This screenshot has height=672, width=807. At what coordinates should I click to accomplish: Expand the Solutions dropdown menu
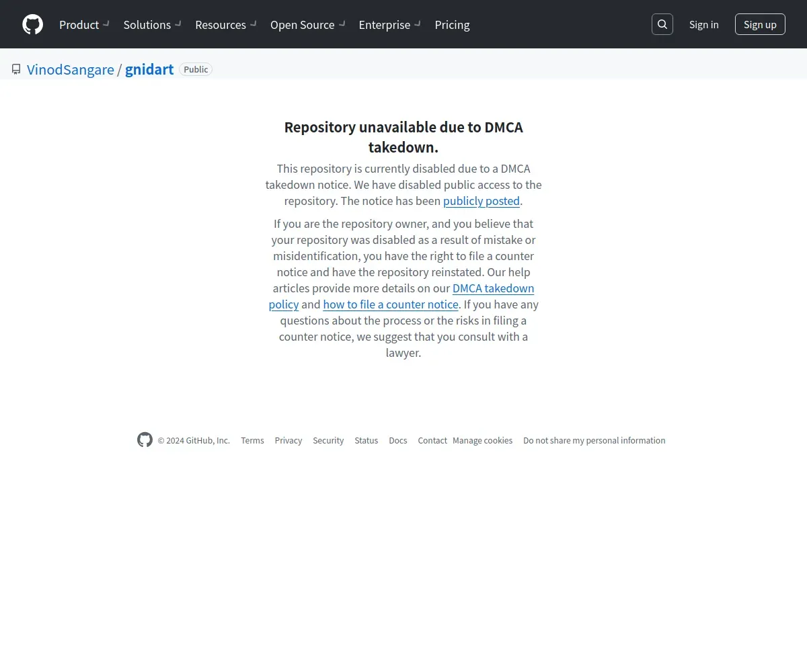click(x=152, y=25)
